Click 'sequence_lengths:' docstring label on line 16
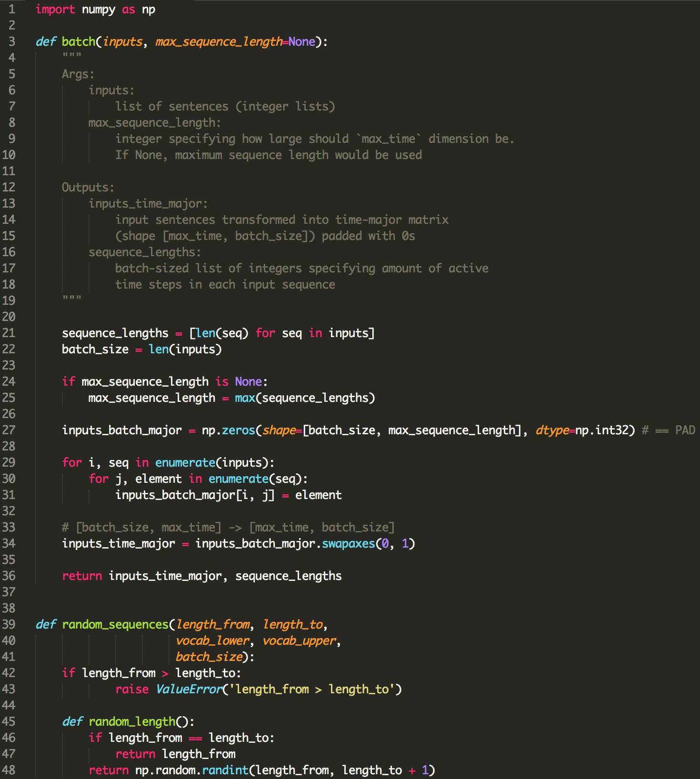This screenshot has width=700, height=779. (x=145, y=252)
